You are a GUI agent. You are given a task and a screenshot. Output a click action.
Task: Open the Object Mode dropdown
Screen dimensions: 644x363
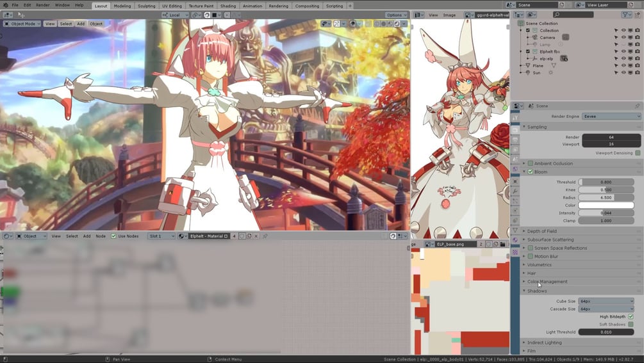click(22, 24)
